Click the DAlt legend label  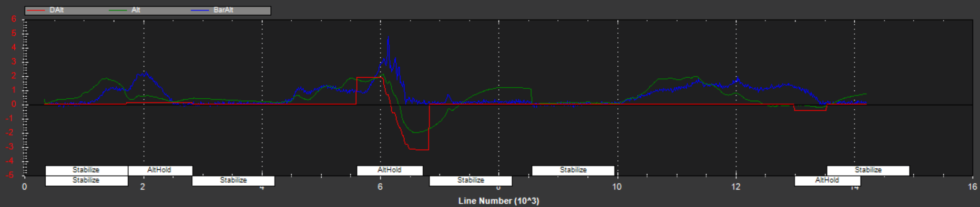tap(56, 10)
